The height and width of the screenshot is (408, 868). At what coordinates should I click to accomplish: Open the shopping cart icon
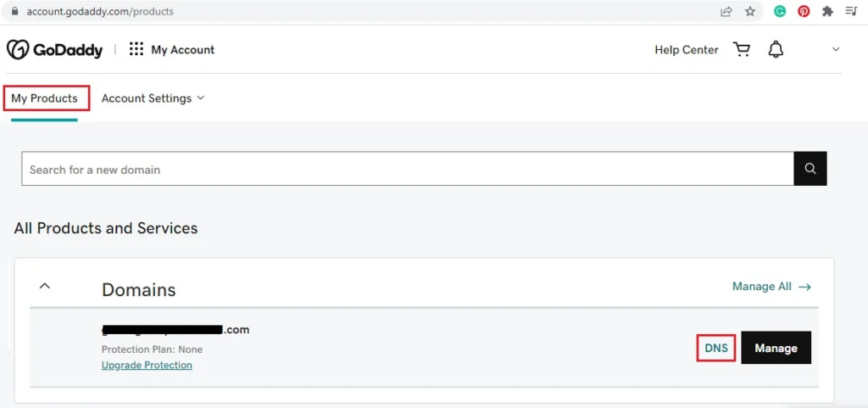741,49
